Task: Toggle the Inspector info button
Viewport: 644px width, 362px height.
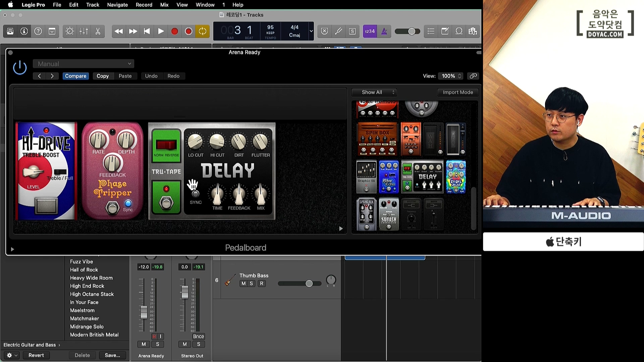Action: 24,31
